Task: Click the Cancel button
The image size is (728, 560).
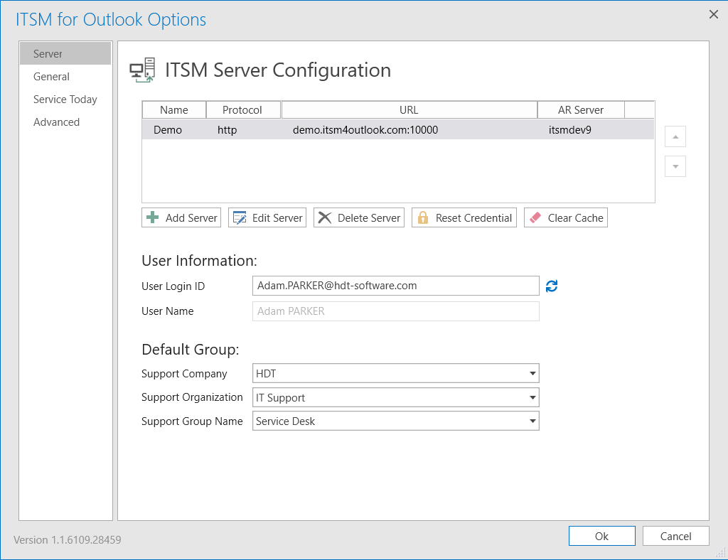Action: click(675, 537)
